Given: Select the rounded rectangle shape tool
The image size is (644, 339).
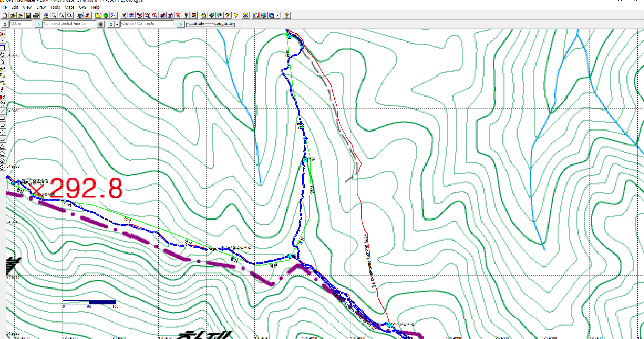Looking at the screenshot, I should pyautogui.click(x=3, y=125).
